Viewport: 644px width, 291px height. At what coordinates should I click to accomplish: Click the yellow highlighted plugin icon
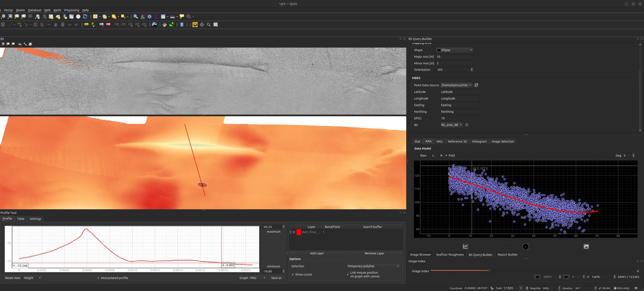[x=195, y=25]
